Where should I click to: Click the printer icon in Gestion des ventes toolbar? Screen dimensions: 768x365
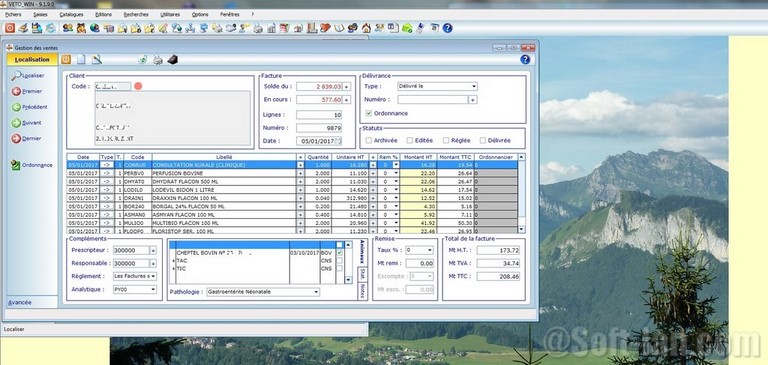[x=158, y=60]
